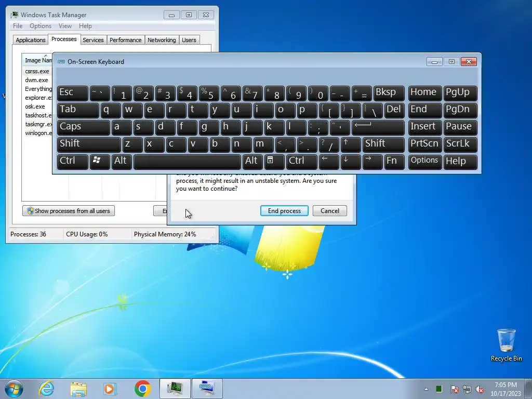Switch to the Users tab

(189, 40)
